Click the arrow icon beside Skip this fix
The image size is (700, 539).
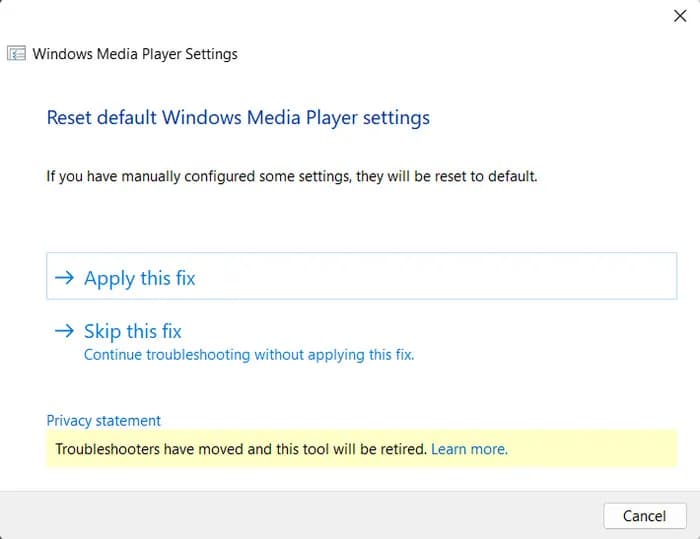pyautogui.click(x=64, y=331)
